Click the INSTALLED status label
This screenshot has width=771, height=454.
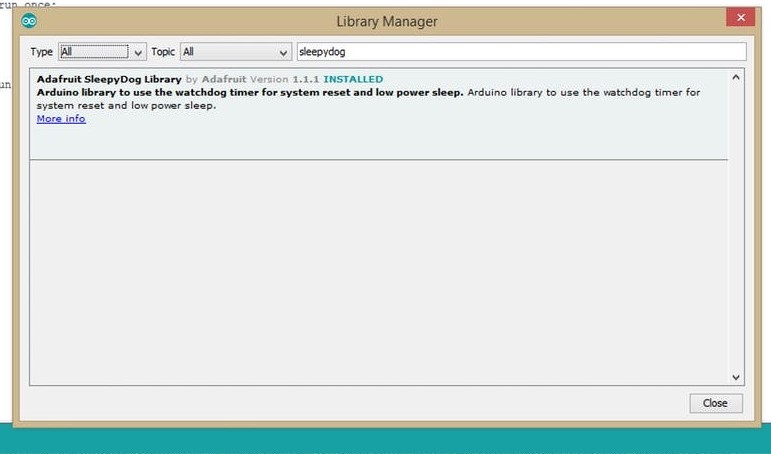pos(353,79)
